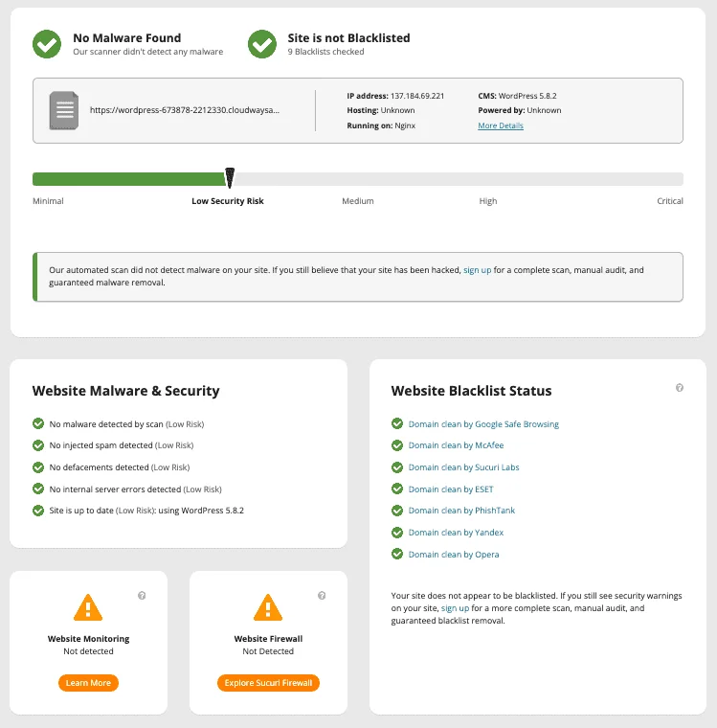Click the No Malware Found heading
Viewport: 717px width, 728px height.
[x=127, y=38]
